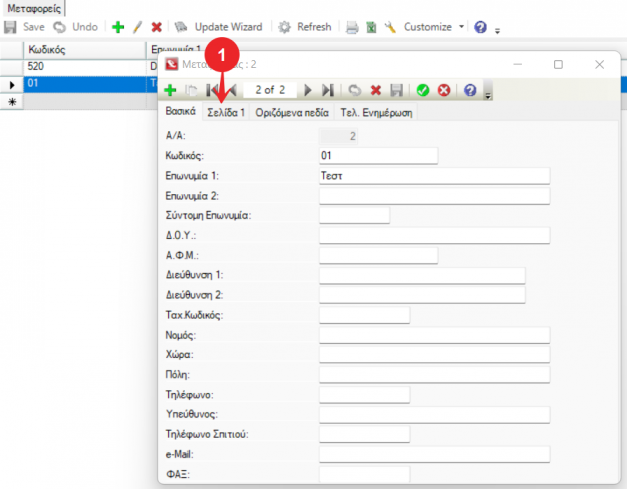This screenshot has width=627, height=489.
Task: Go to last record
Action: [x=328, y=90]
